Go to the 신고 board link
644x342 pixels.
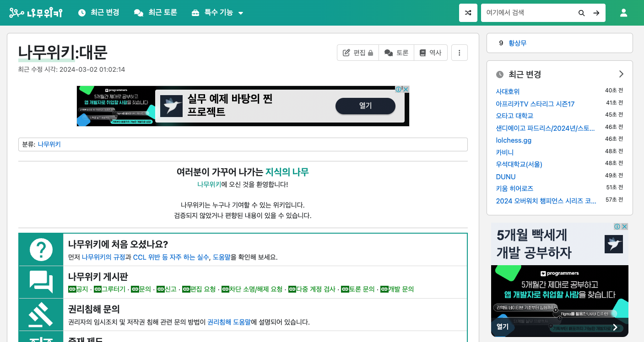pyautogui.click(x=167, y=289)
